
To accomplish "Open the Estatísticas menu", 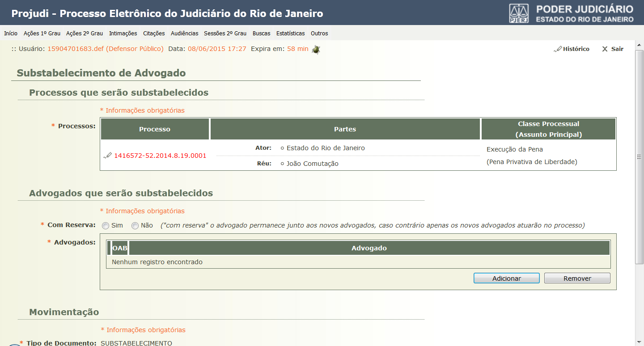I will pos(290,34).
